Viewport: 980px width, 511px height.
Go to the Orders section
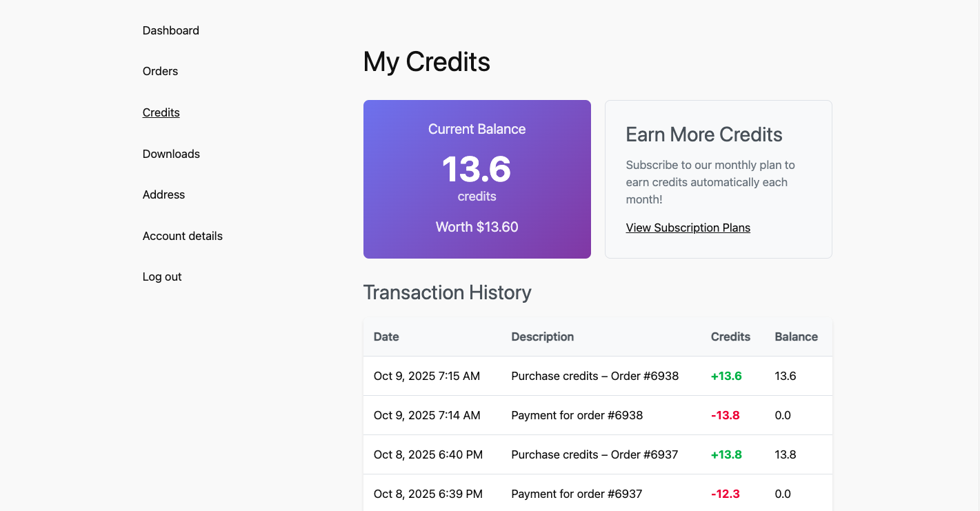(x=160, y=71)
